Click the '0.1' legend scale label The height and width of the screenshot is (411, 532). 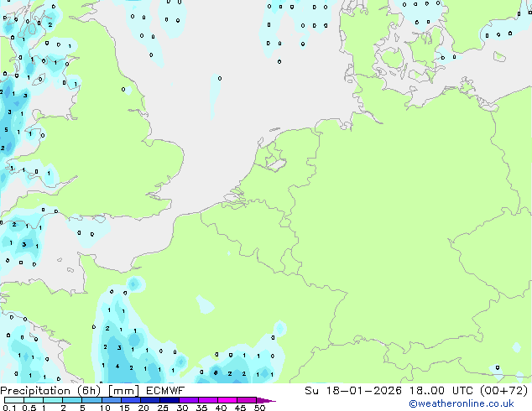tap(9, 408)
